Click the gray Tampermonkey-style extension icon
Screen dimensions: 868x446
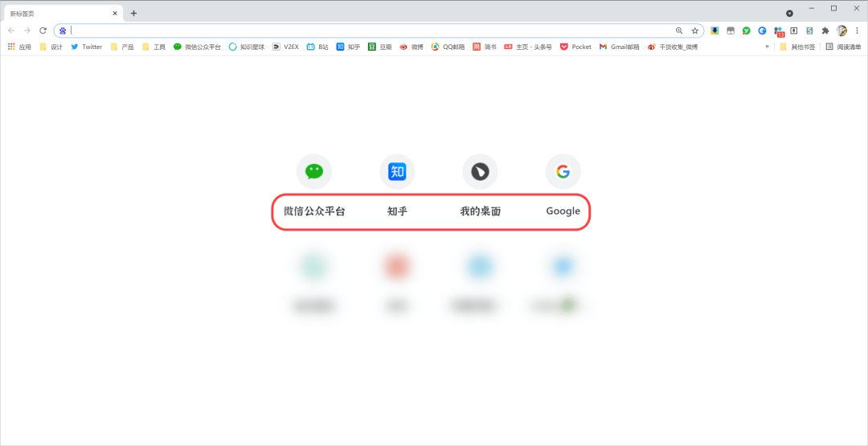(x=730, y=31)
